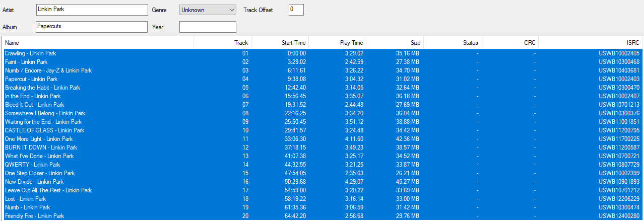Click start time 64:42.20
The image size is (644, 221).
pyautogui.click(x=295, y=216)
